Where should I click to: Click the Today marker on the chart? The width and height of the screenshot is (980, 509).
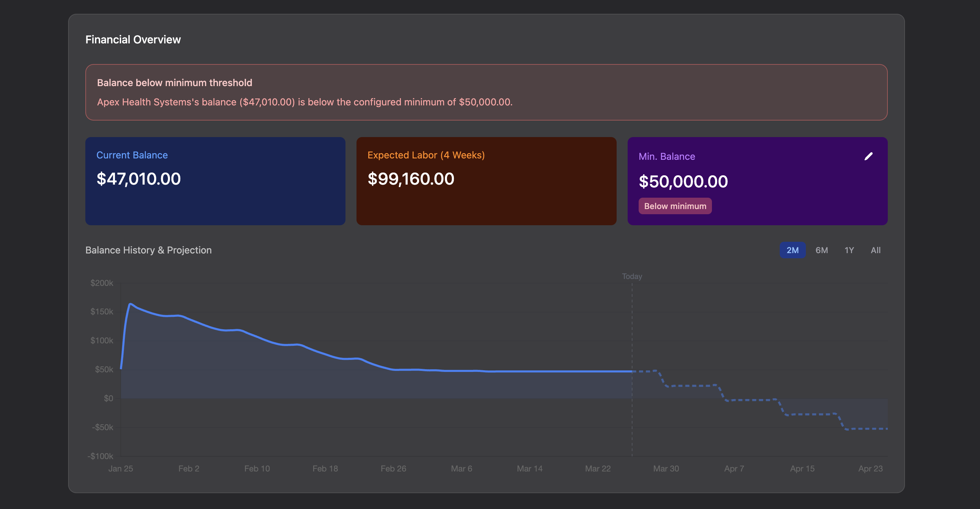(632, 277)
